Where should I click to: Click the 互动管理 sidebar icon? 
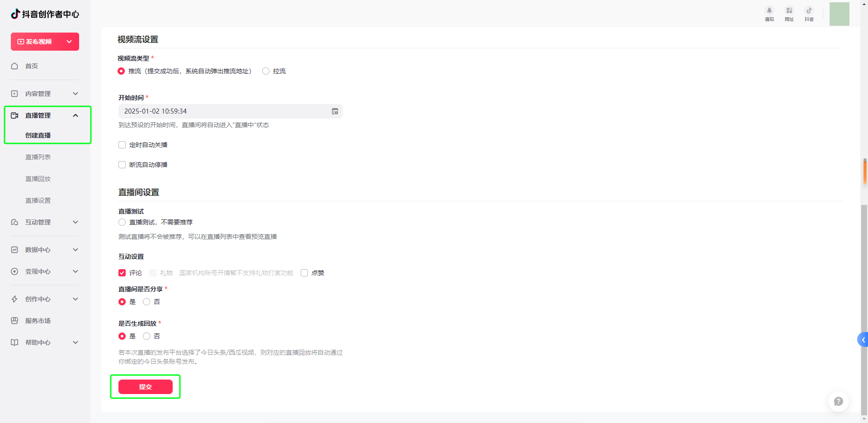tap(14, 222)
